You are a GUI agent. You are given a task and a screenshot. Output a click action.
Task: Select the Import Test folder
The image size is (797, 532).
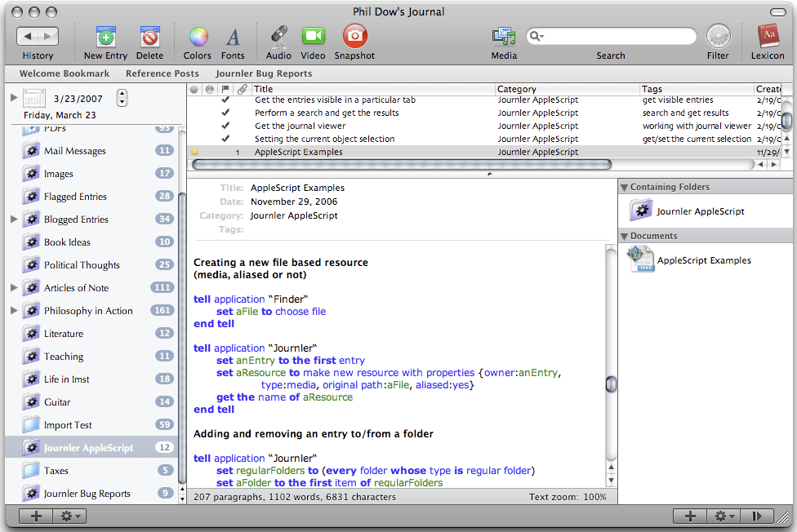pyautogui.click(x=91, y=425)
